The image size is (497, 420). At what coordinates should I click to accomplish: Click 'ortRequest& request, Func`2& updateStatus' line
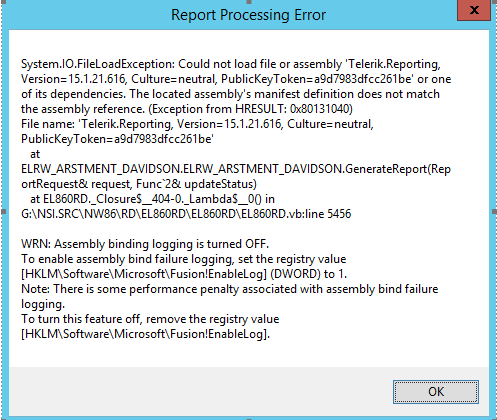(139, 184)
